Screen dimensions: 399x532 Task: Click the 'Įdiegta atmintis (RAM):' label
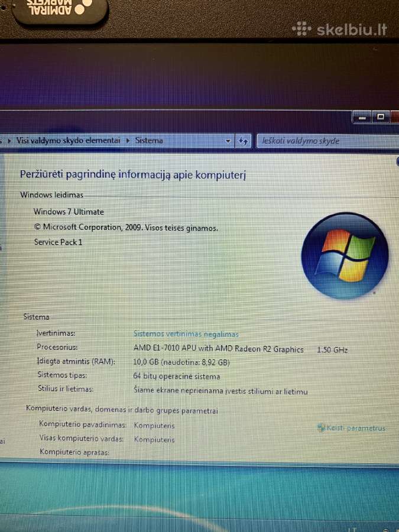[76, 361]
